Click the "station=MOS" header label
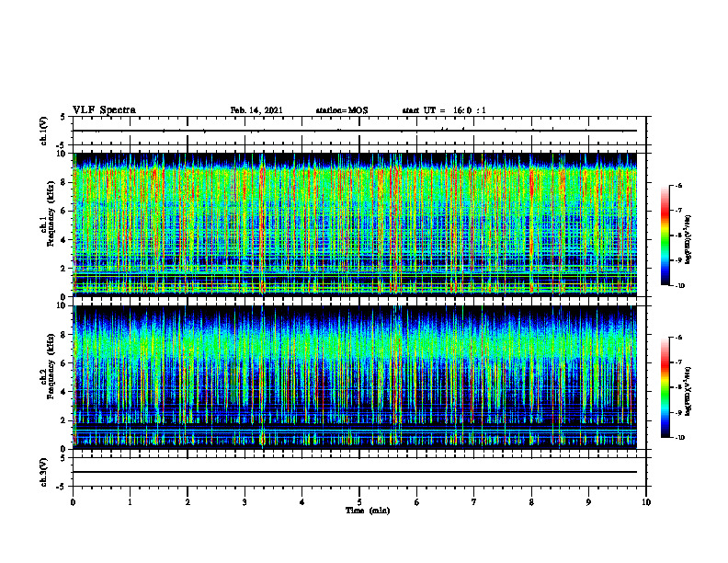728x563 pixels. [x=342, y=110]
